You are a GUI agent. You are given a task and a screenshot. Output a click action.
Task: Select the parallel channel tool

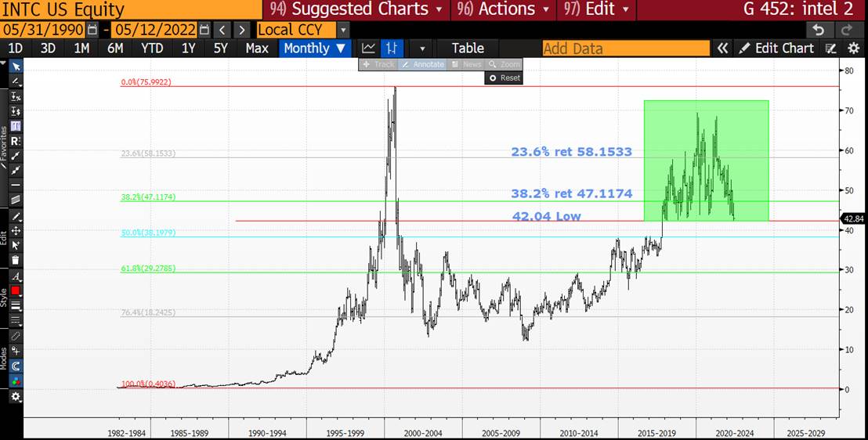(x=16, y=200)
